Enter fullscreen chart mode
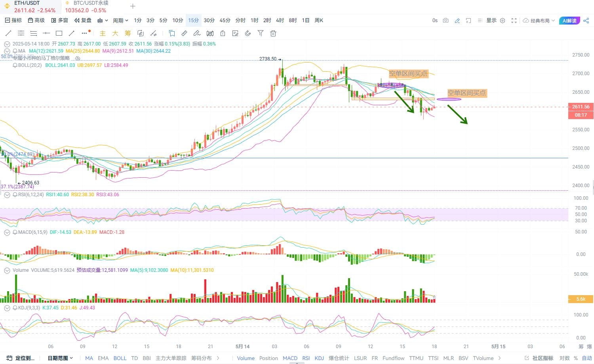 pyautogui.click(x=514, y=21)
